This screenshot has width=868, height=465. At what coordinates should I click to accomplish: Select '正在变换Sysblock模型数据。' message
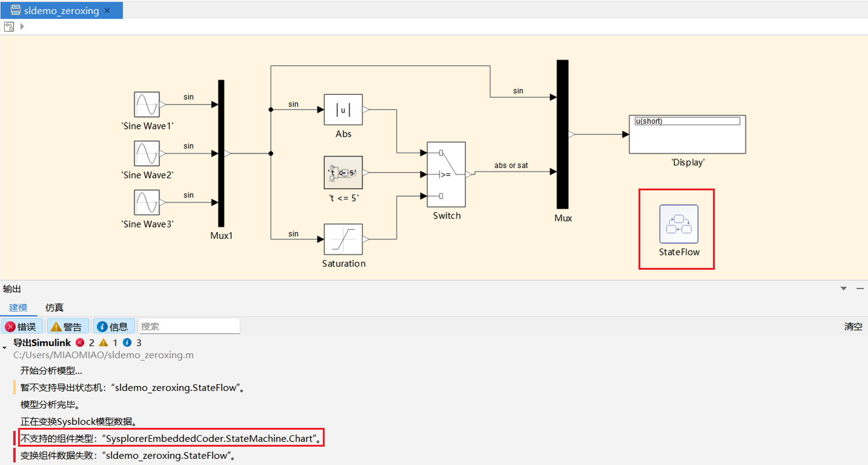(79, 421)
